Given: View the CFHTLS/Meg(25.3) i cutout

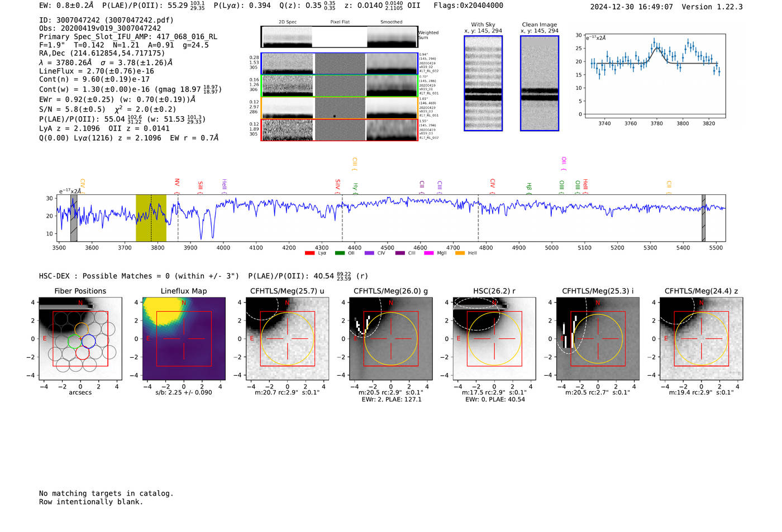Looking at the screenshot, I should point(598,339).
